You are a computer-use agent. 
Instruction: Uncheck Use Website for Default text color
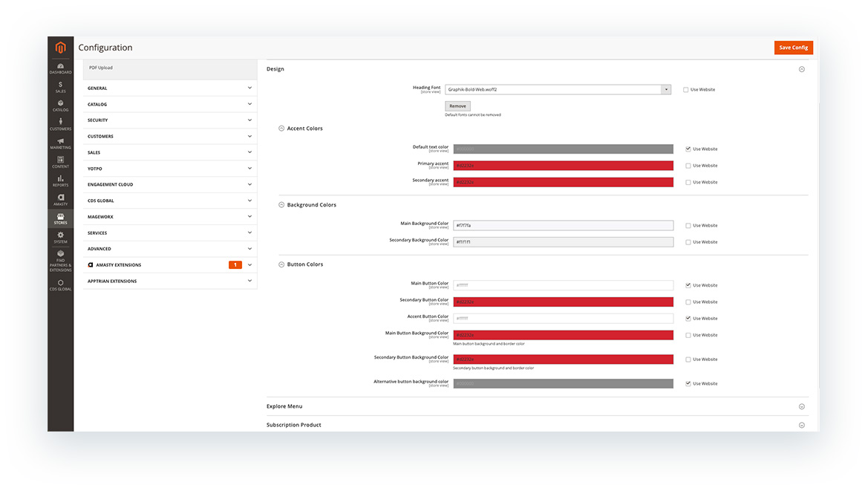click(688, 149)
